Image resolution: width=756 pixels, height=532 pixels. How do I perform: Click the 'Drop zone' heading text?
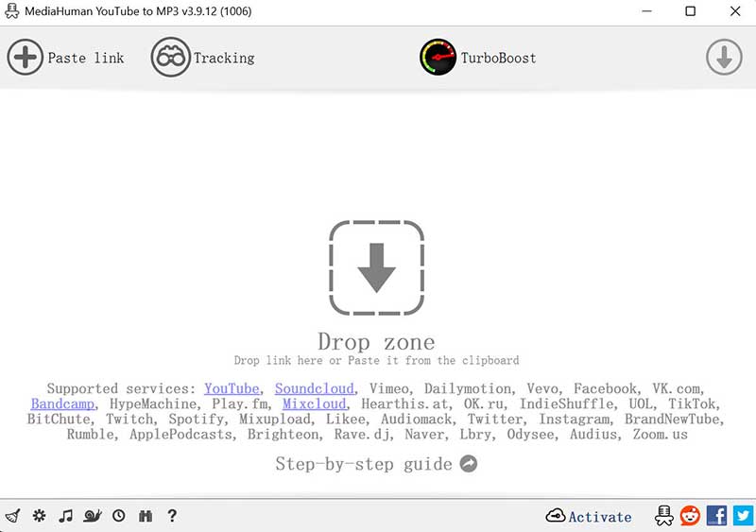point(376,342)
